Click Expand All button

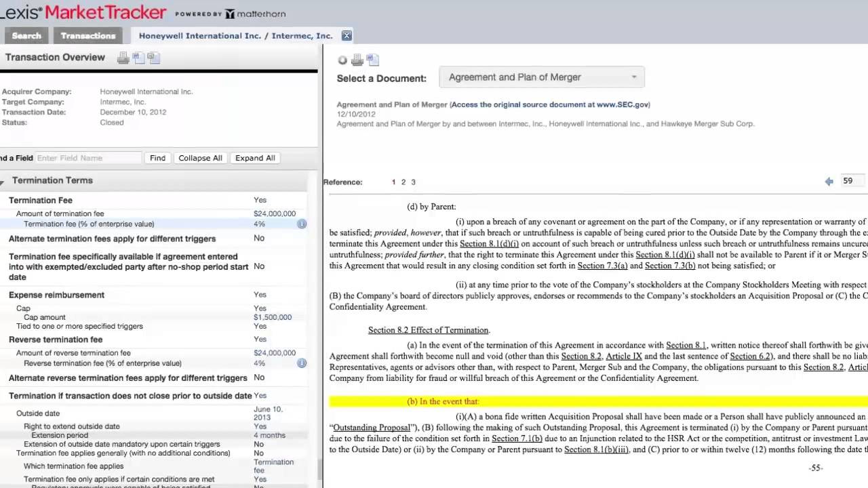[255, 158]
